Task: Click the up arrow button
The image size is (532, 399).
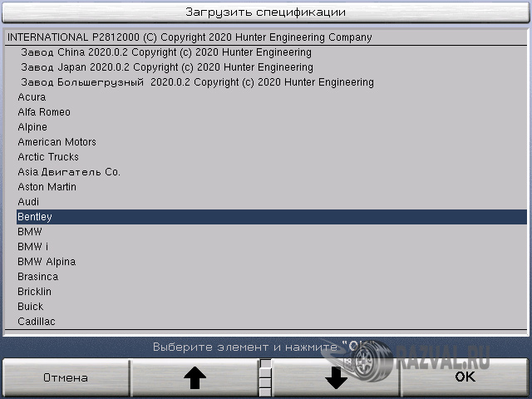Action: pyautogui.click(x=195, y=377)
